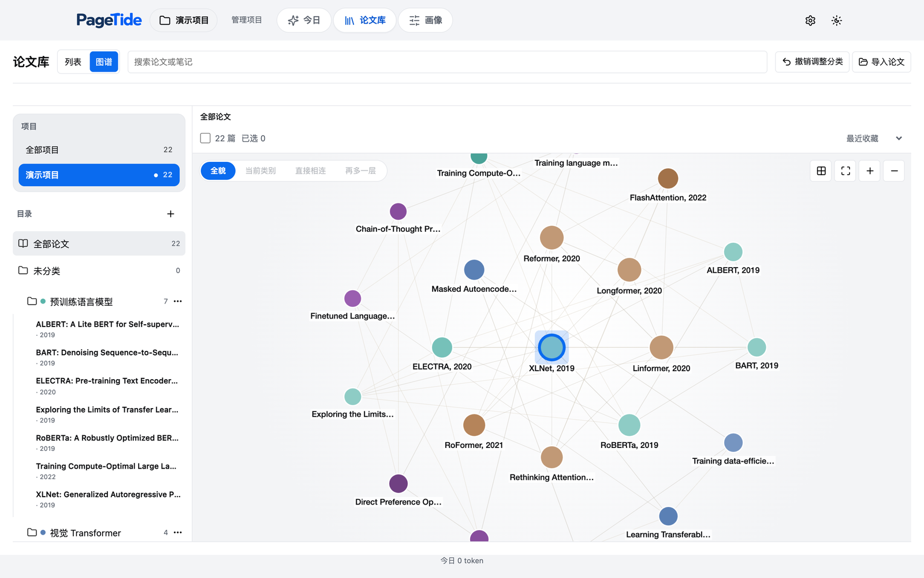Select the 全貌 graph scope option

click(x=218, y=171)
